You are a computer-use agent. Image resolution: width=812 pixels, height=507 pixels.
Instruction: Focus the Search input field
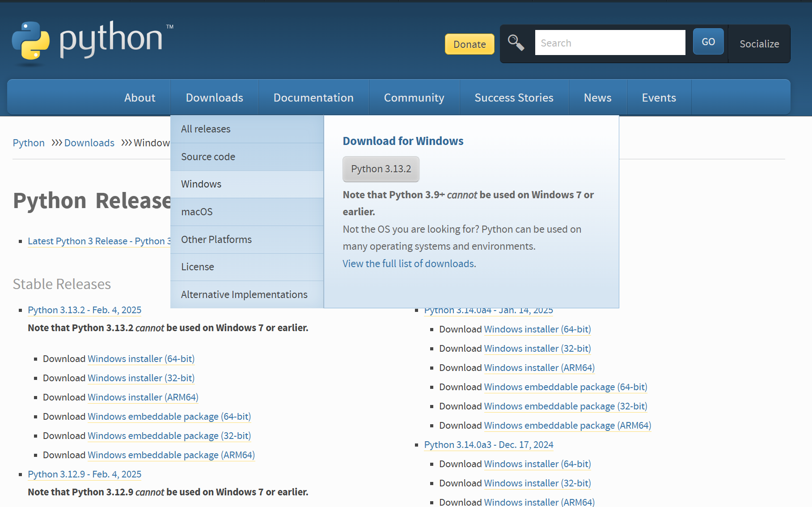pos(610,43)
